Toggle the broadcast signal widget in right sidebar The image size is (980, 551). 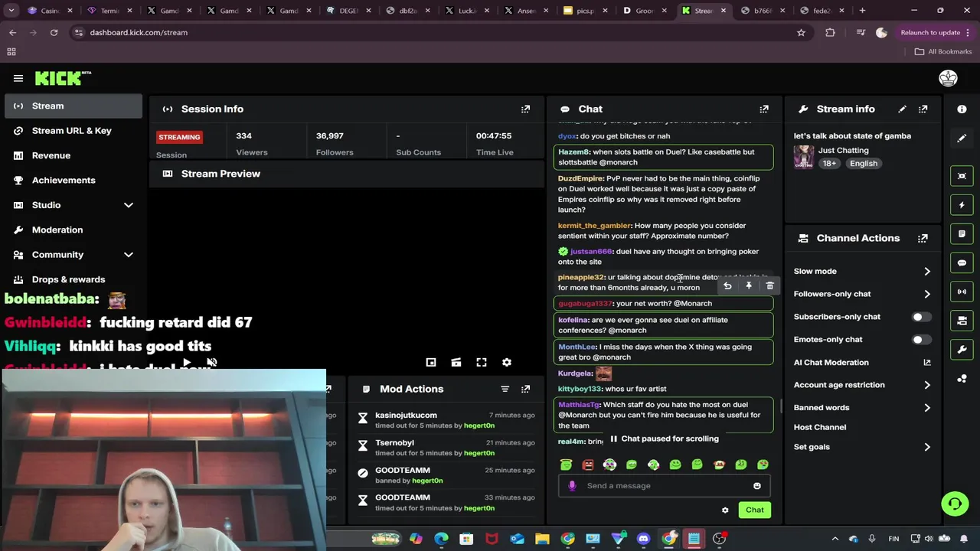962,292
